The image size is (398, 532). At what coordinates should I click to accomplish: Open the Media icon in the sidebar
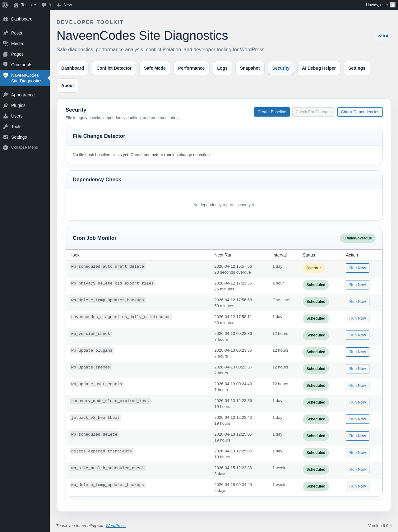pos(6,44)
